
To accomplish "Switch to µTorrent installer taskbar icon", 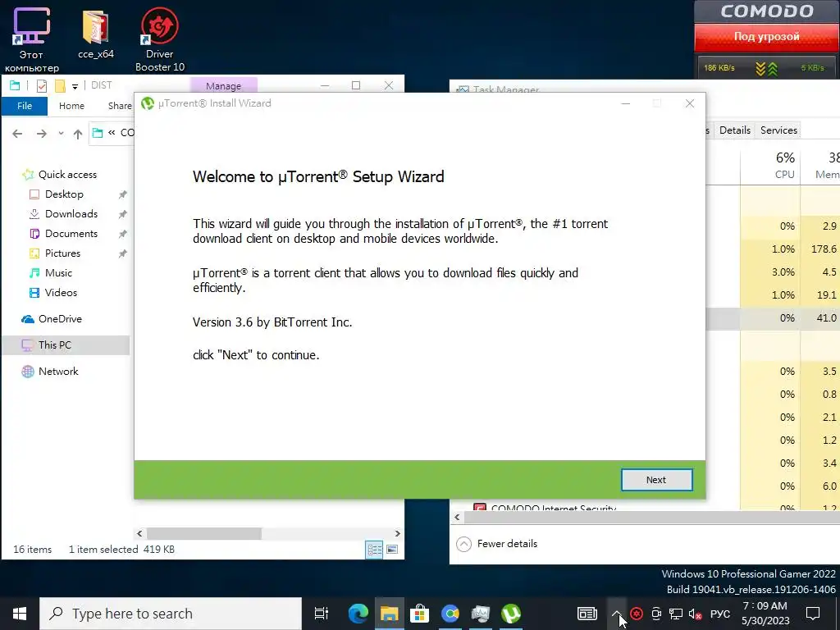I will (511, 614).
